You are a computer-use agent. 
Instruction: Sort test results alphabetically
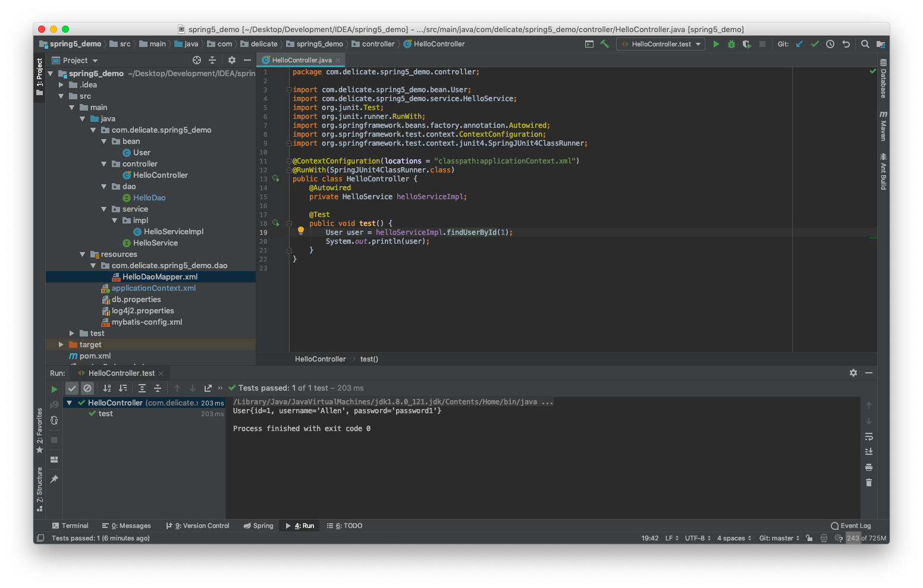pyautogui.click(x=107, y=388)
